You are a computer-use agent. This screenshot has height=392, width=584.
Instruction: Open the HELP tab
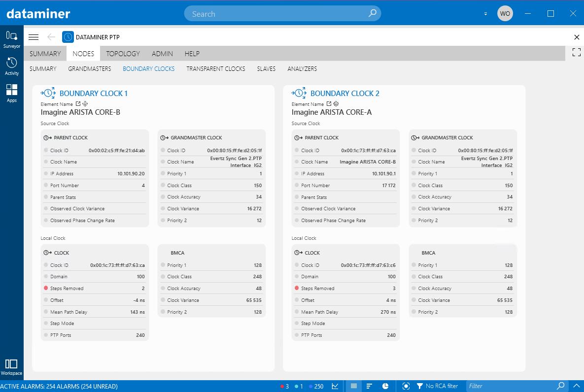click(x=192, y=54)
